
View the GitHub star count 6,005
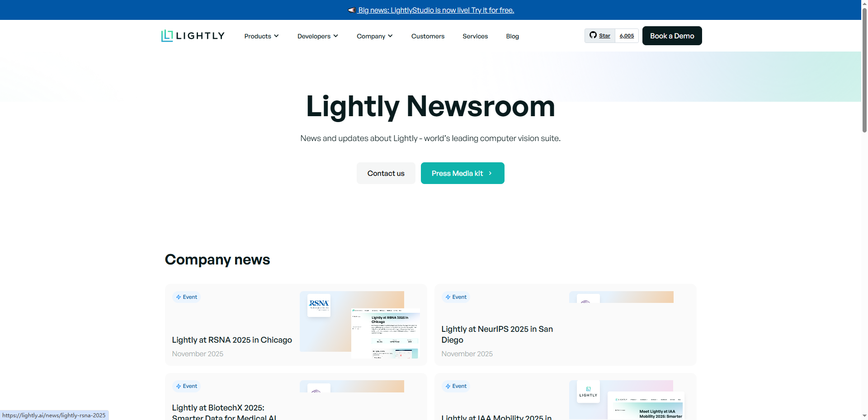coord(627,36)
